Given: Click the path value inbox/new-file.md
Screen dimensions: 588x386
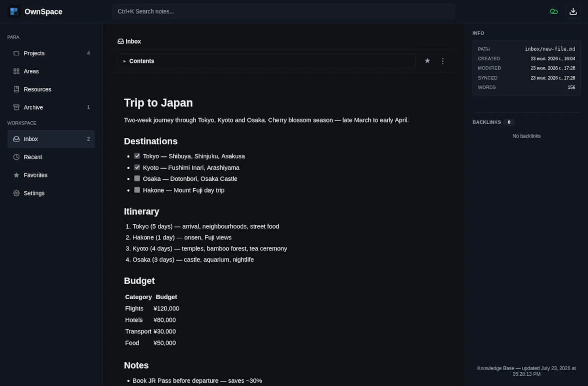Looking at the screenshot, I should [x=550, y=49].
